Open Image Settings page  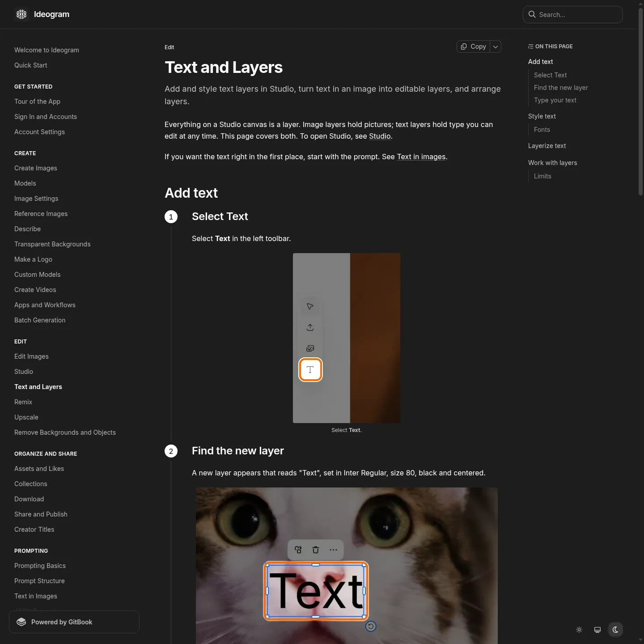tap(36, 199)
